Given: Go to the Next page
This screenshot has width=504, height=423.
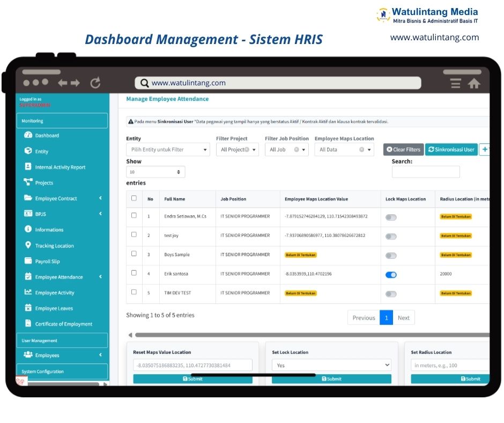Looking at the screenshot, I should (x=403, y=318).
